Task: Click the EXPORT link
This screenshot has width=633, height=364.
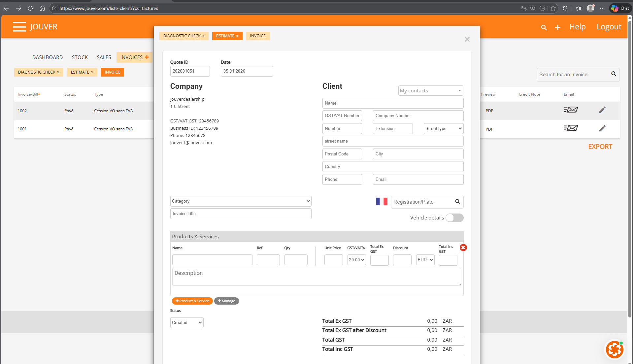Action: click(x=600, y=147)
